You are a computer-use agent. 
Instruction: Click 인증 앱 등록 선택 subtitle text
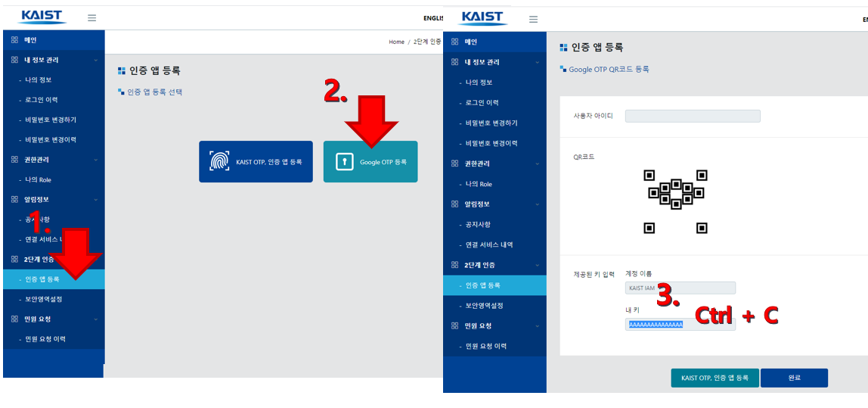click(154, 92)
